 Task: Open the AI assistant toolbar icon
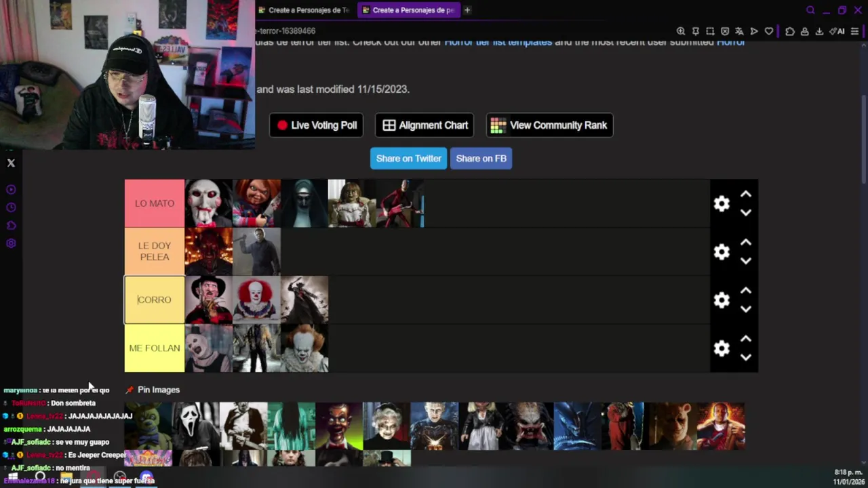coord(837,31)
